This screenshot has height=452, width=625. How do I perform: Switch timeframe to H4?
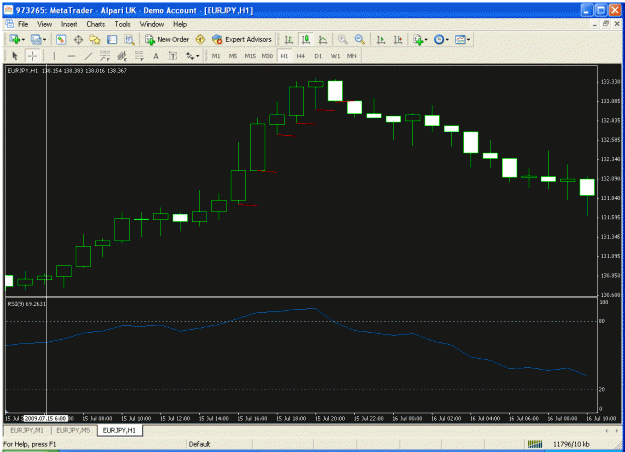coord(301,56)
